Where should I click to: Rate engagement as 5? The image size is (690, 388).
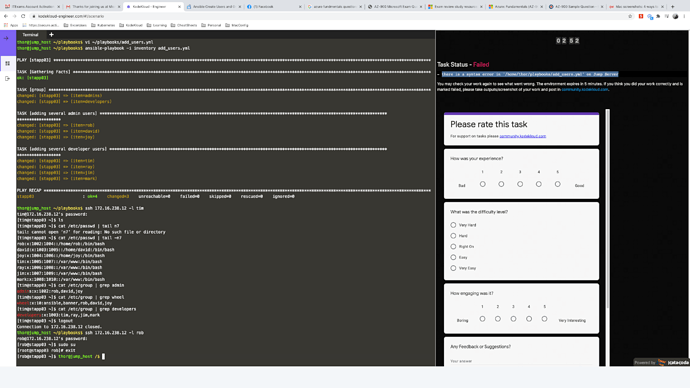(544, 319)
